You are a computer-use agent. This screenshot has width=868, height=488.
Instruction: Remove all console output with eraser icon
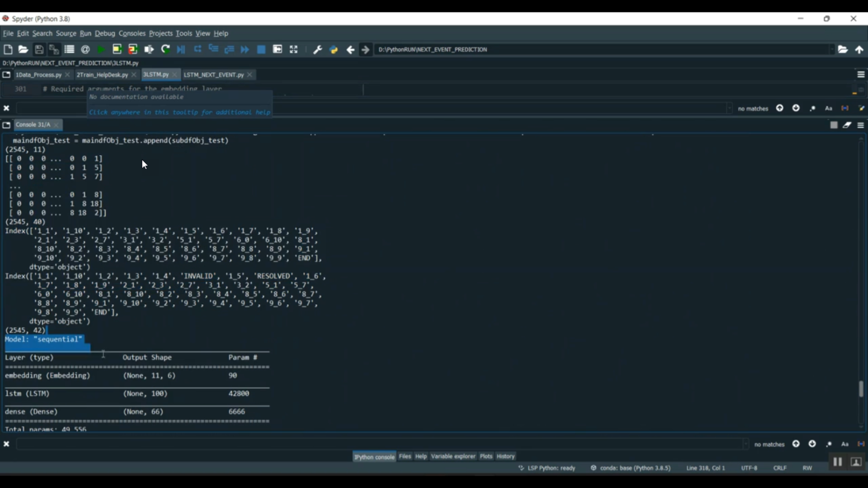[x=847, y=124]
